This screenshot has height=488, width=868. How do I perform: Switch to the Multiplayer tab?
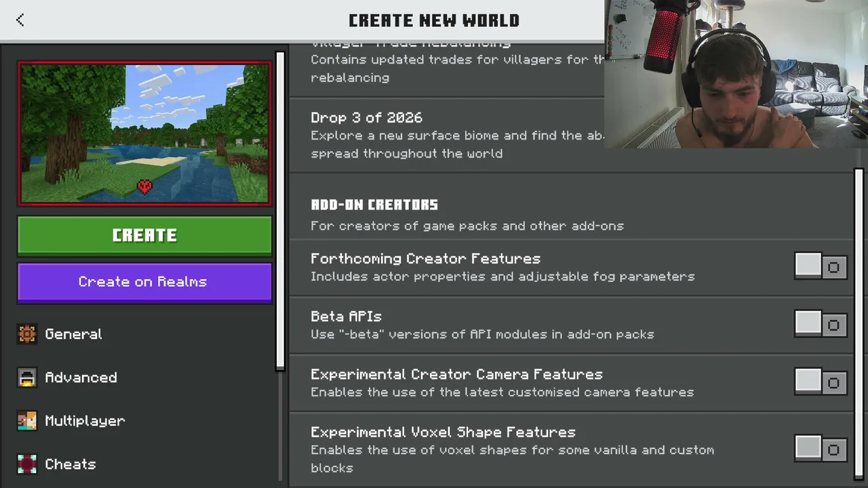[144, 421]
